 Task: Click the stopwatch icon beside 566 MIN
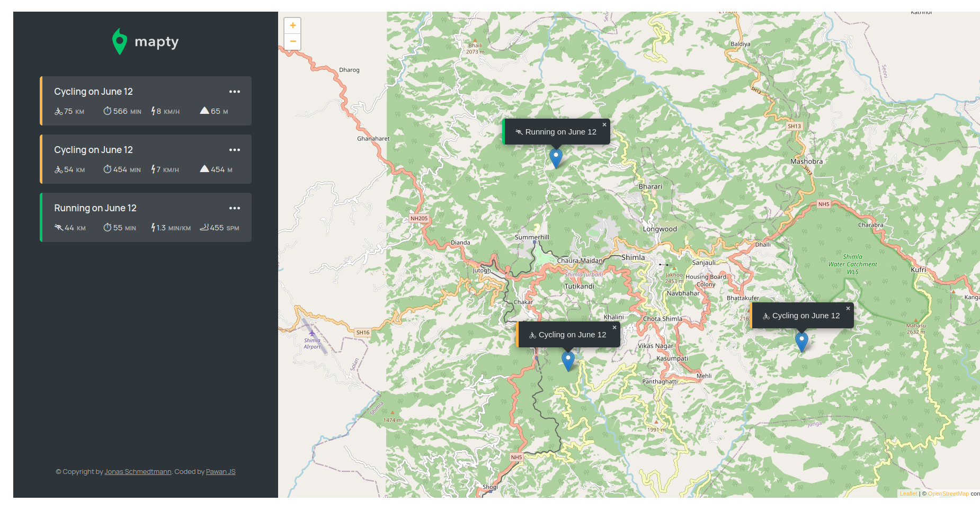click(x=107, y=111)
